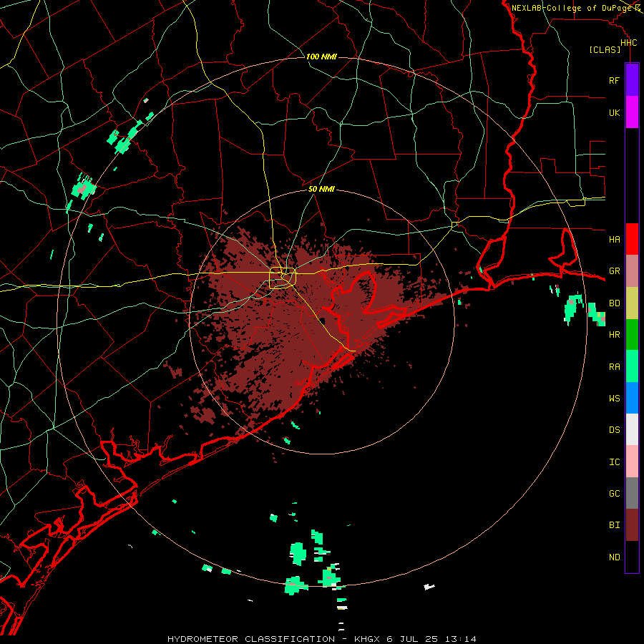Click the BI legend label

[x=614, y=525]
